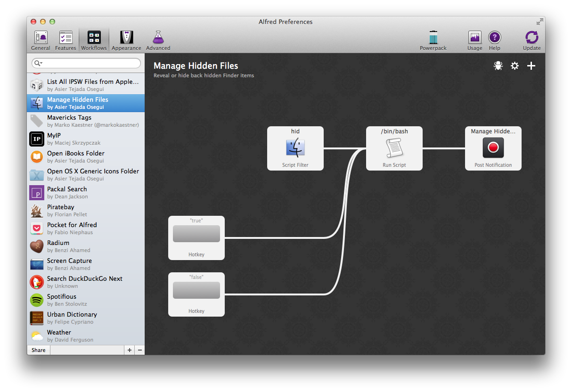The image size is (572, 392).
Task: Select the Radium workflow
Action: pyautogui.click(x=86, y=246)
